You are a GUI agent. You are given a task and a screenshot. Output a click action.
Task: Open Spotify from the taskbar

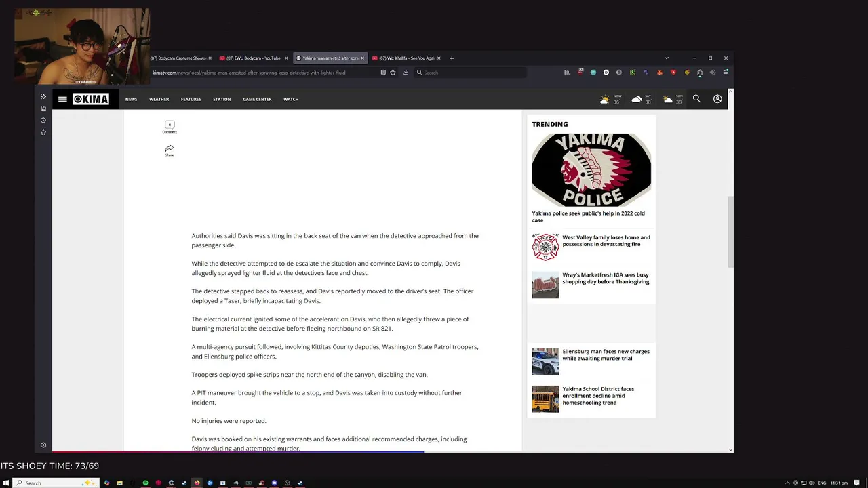click(145, 483)
